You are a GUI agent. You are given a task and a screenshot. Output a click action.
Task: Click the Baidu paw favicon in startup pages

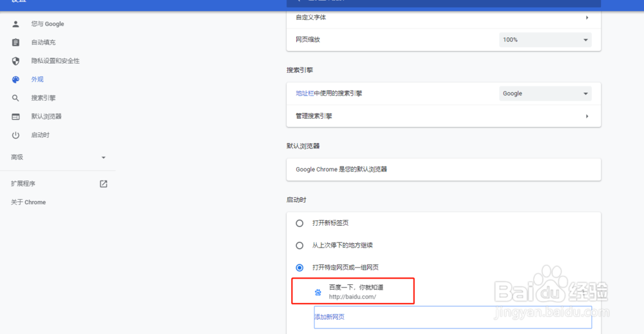point(318,293)
